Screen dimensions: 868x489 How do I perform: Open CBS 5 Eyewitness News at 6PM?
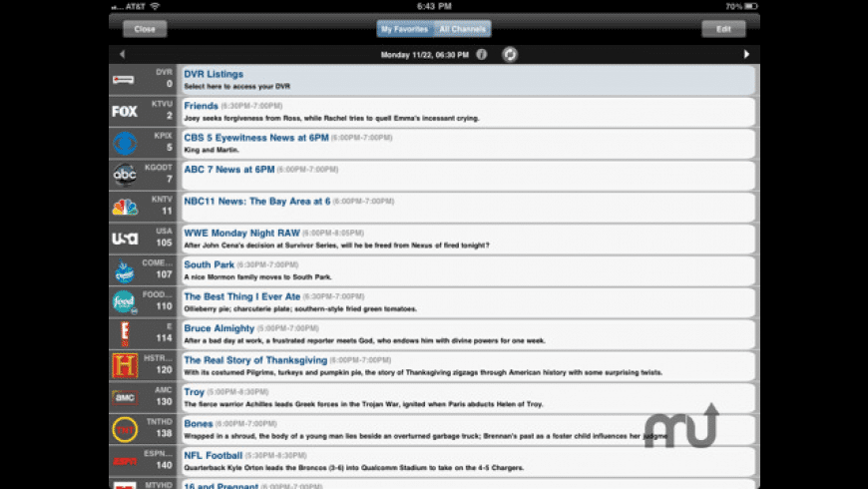[x=469, y=144]
